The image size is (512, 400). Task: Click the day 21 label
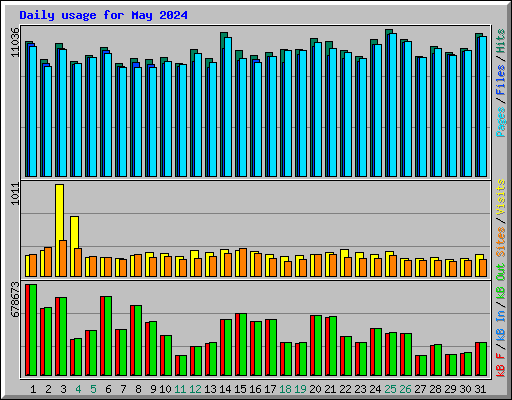[330, 389]
